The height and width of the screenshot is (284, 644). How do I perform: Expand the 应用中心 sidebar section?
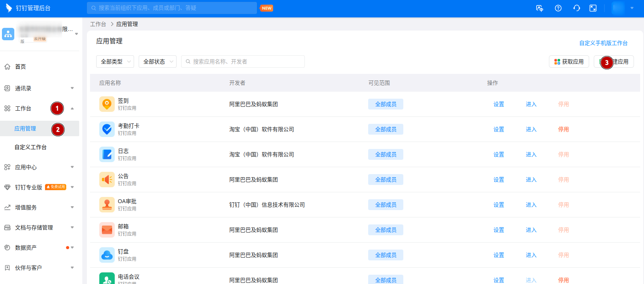coord(39,167)
